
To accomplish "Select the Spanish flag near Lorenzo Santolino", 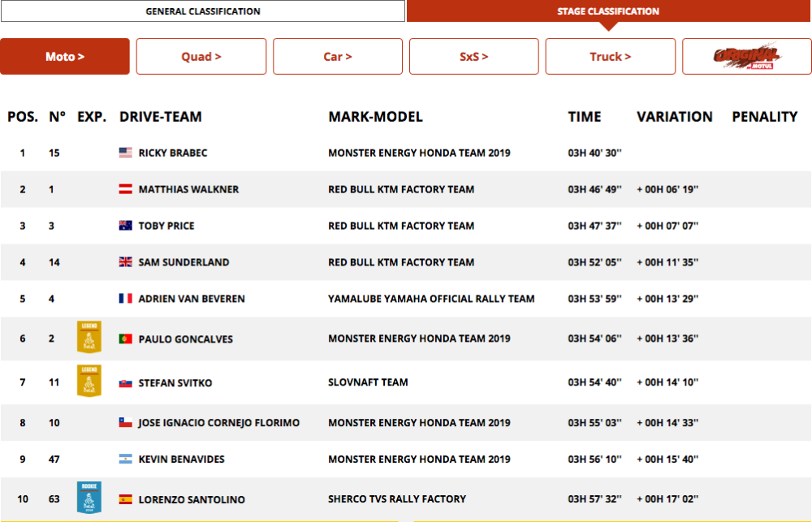I will [x=127, y=499].
